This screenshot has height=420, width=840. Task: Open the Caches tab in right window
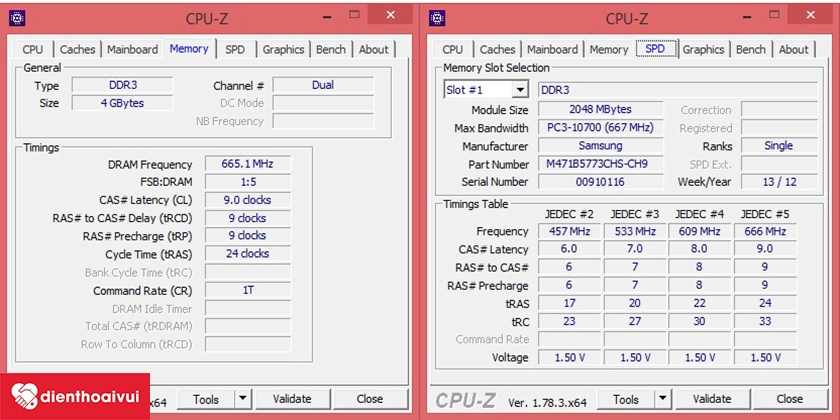(x=497, y=49)
